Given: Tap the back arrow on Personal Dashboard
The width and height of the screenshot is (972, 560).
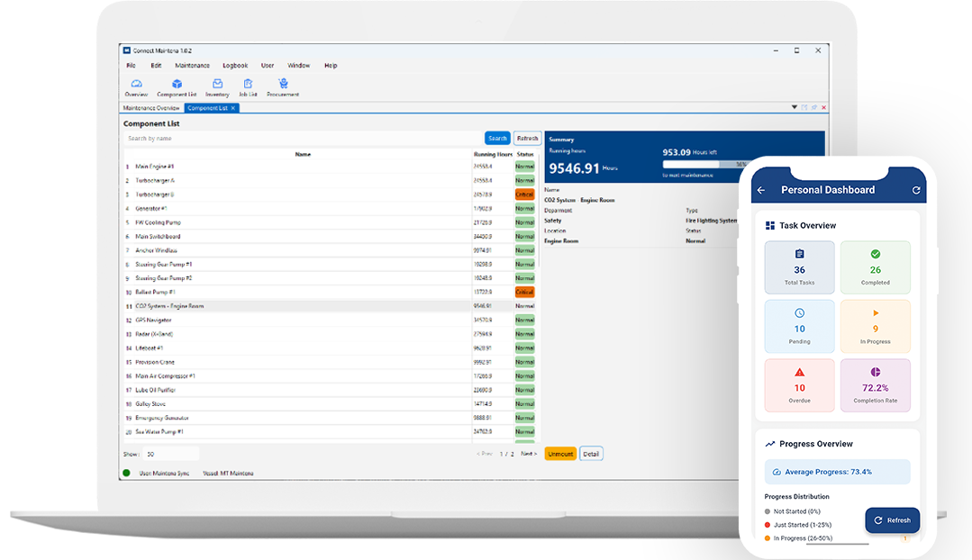Looking at the screenshot, I should (x=762, y=189).
